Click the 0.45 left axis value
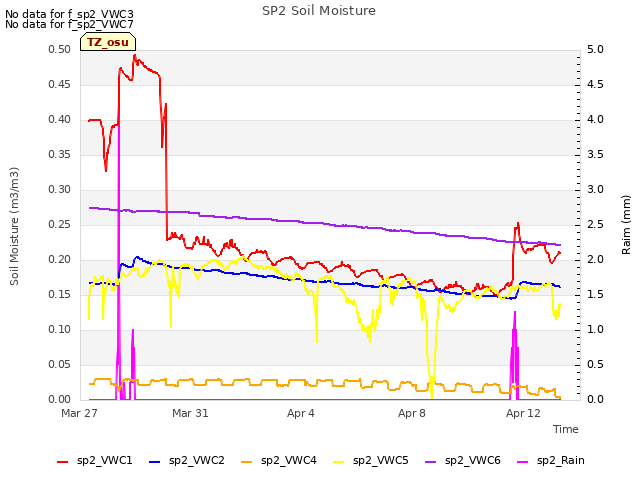Screen dimensions: 640x480 click(60, 84)
